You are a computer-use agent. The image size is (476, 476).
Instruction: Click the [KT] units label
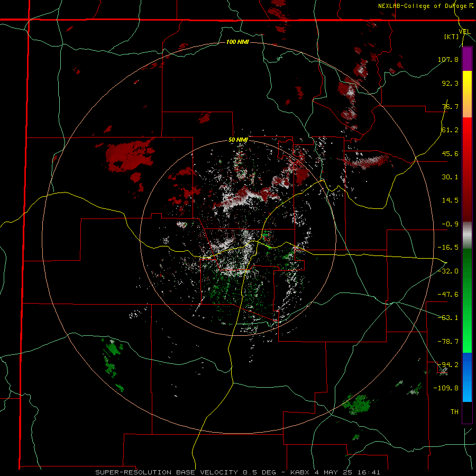click(452, 36)
